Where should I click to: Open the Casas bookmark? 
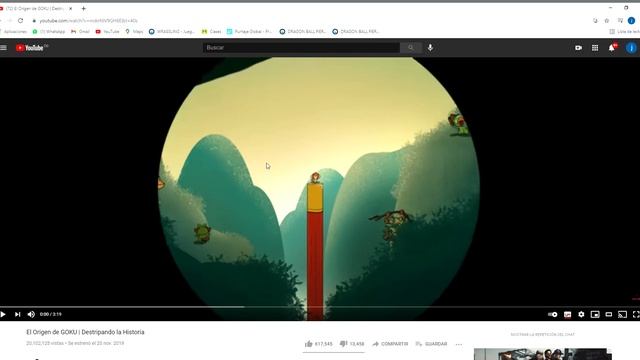click(x=211, y=31)
